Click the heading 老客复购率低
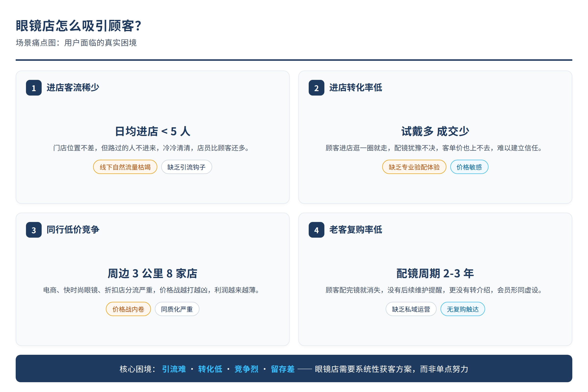The height and width of the screenshot is (392, 588). [355, 230]
